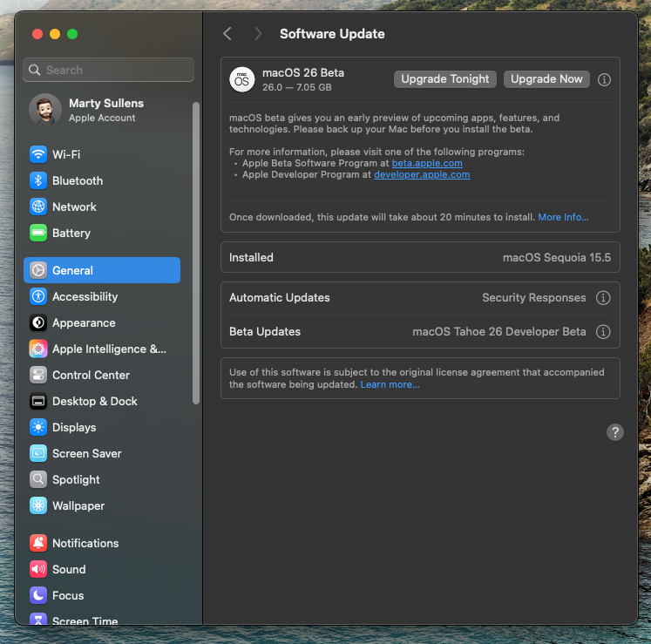Click the yellow minimize window button
Image resolution: width=651 pixels, height=644 pixels.
coord(55,34)
